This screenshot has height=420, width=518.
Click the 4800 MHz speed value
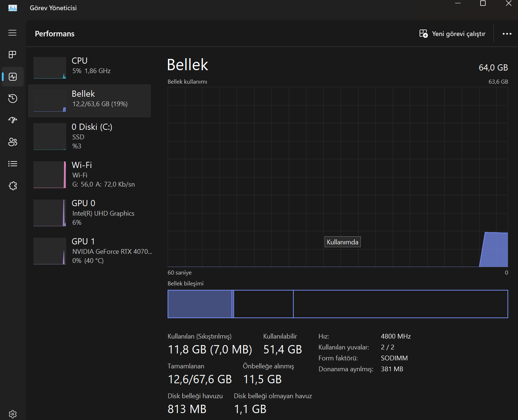click(396, 336)
